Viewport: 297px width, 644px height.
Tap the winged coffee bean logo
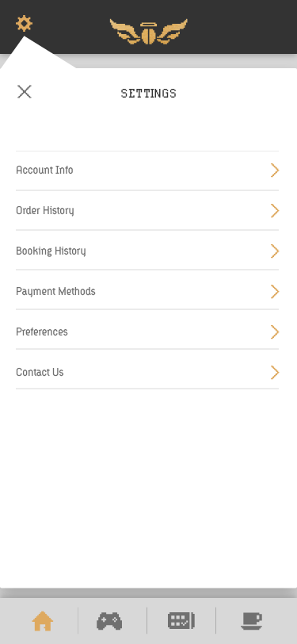pyautogui.click(x=149, y=32)
